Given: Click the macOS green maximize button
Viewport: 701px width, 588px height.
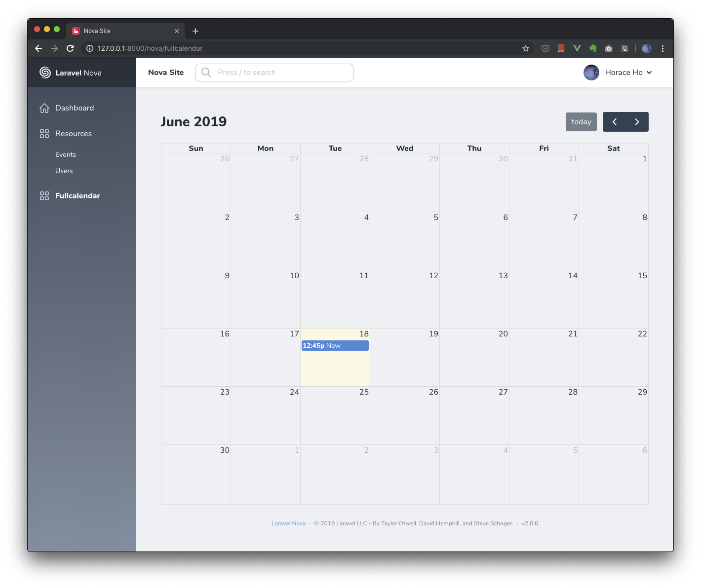Looking at the screenshot, I should (x=57, y=29).
